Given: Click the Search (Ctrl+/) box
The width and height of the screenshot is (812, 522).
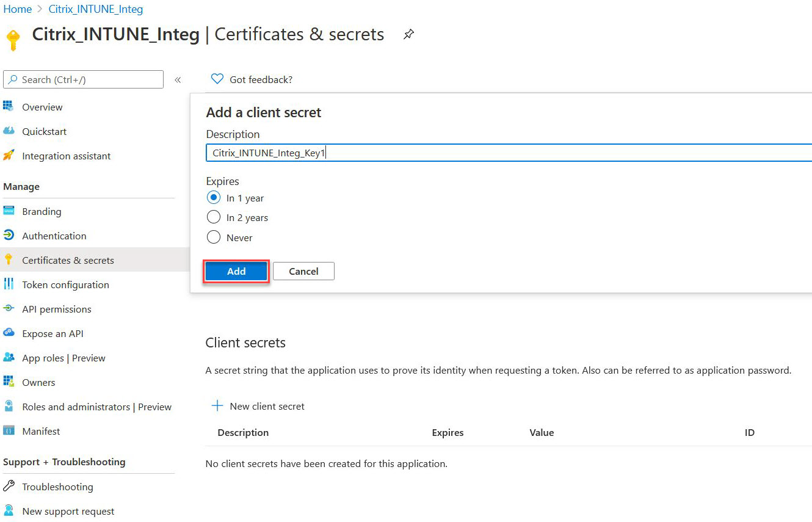Looking at the screenshot, I should click(x=83, y=79).
